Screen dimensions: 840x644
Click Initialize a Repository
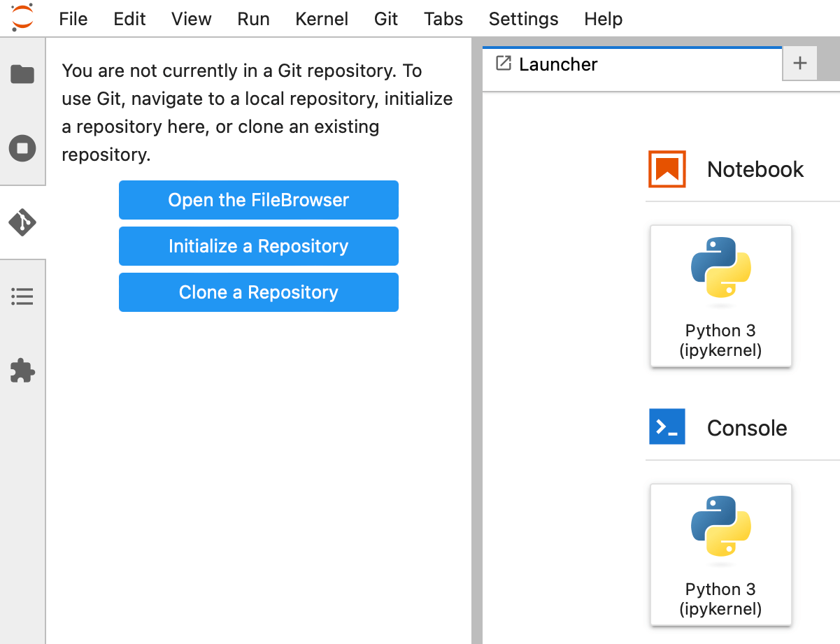click(258, 246)
